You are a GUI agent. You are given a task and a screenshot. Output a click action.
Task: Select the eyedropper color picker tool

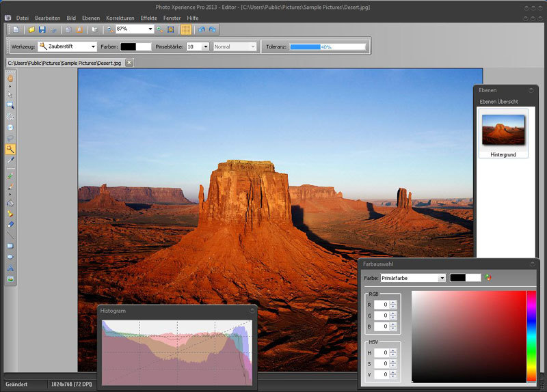[10, 160]
